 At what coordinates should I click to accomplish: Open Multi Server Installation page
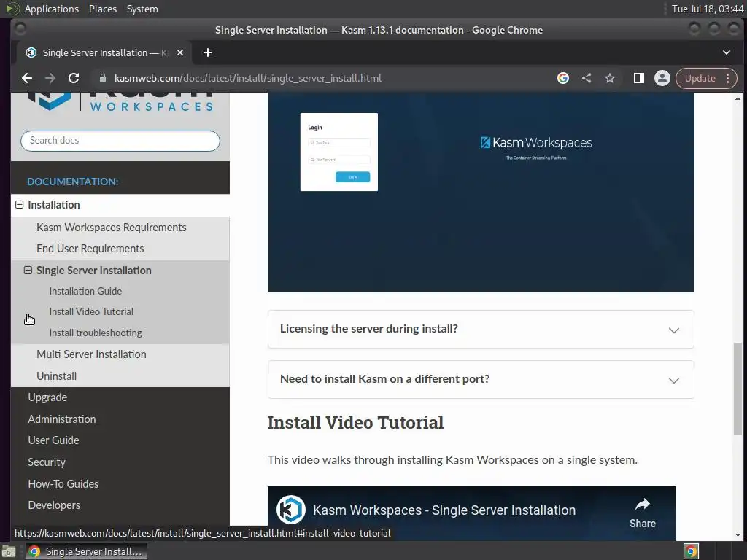click(x=91, y=354)
